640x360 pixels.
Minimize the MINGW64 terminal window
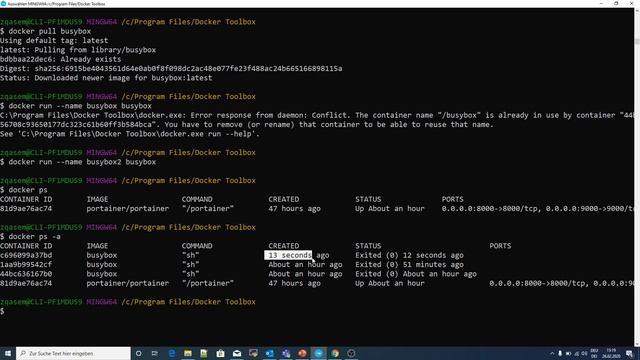click(x=601, y=3)
